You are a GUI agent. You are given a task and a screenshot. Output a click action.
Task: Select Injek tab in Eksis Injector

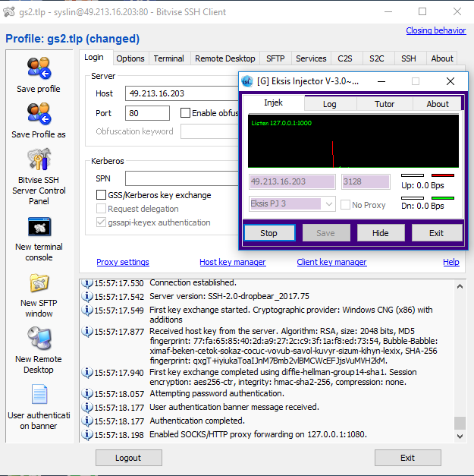273,102
